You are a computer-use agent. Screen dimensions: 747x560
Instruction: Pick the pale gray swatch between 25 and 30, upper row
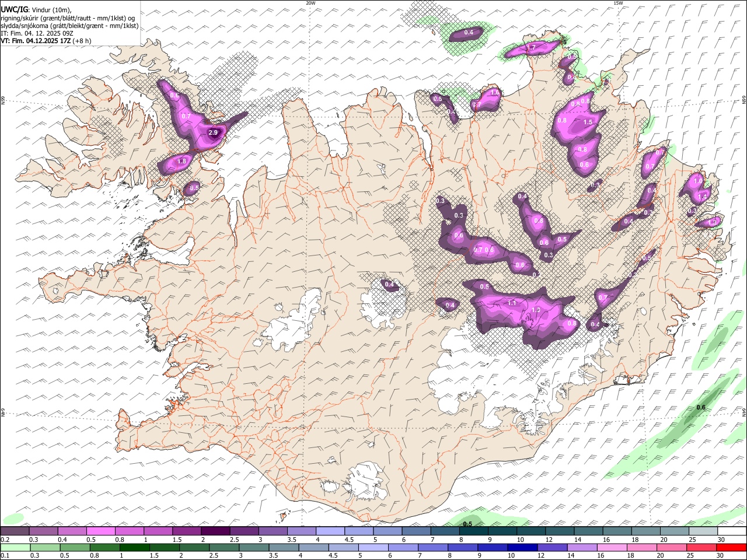pos(703,531)
